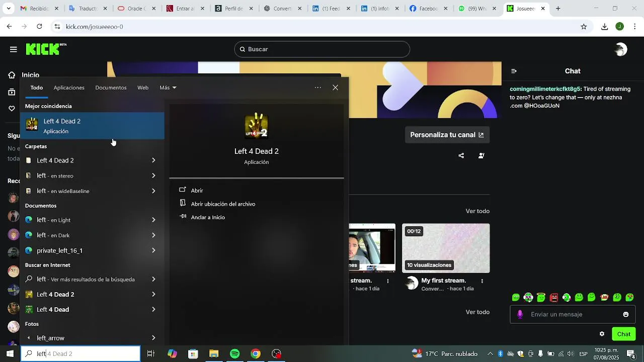Click the user-check follow icon beside share
The image size is (644, 362).
481,155
